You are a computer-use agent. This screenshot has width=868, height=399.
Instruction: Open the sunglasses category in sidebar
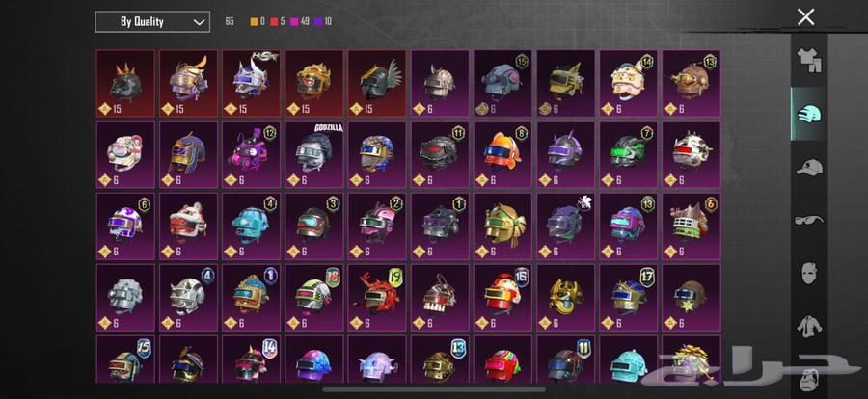(x=809, y=221)
